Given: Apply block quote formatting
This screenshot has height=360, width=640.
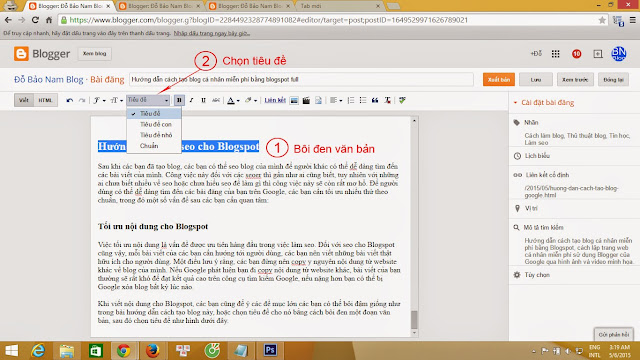Looking at the screenshot, I should [x=375, y=100].
